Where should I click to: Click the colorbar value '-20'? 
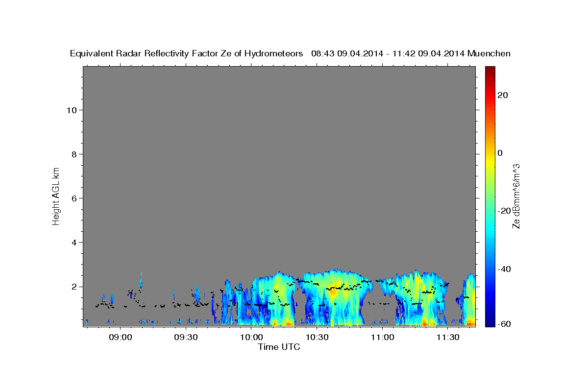pyautogui.click(x=505, y=211)
